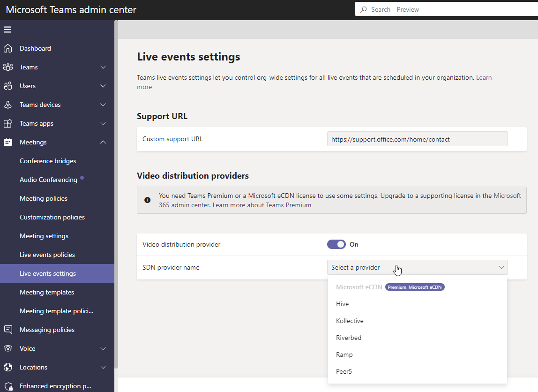
Task: Click the Locations globe icon
Action: pos(8,367)
